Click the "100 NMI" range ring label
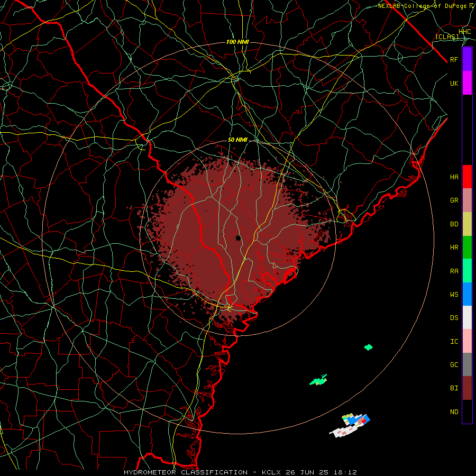This screenshot has width=476, height=476. click(237, 42)
